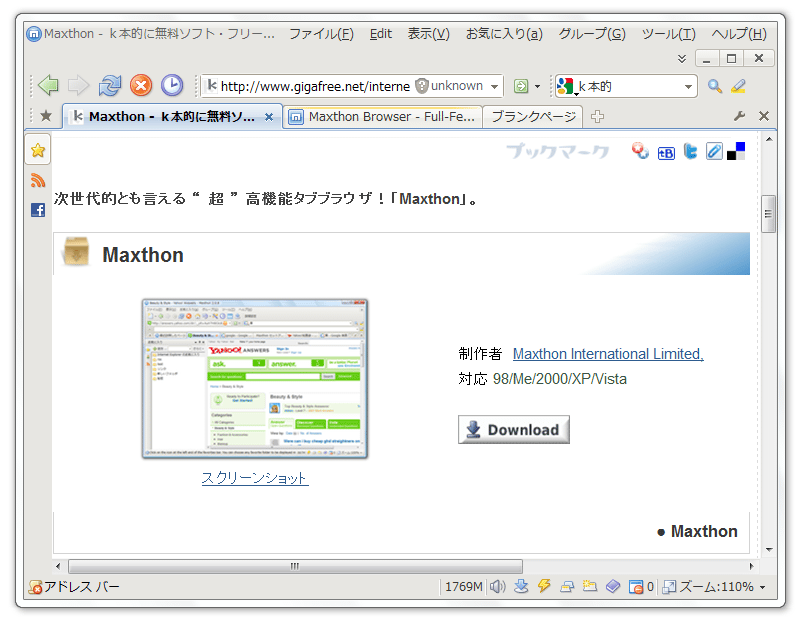
Task: Click the Livedoor clip bookmark icon
Action: pos(714,152)
